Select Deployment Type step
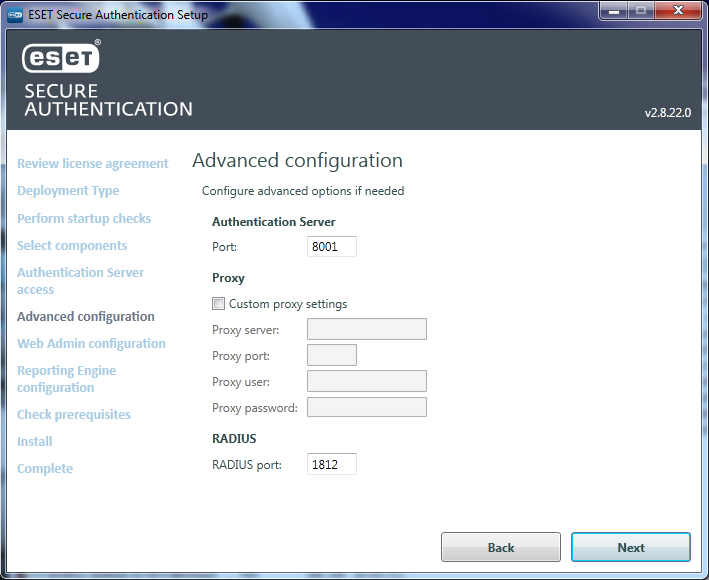Image resolution: width=709 pixels, height=580 pixels. pyautogui.click(x=68, y=191)
